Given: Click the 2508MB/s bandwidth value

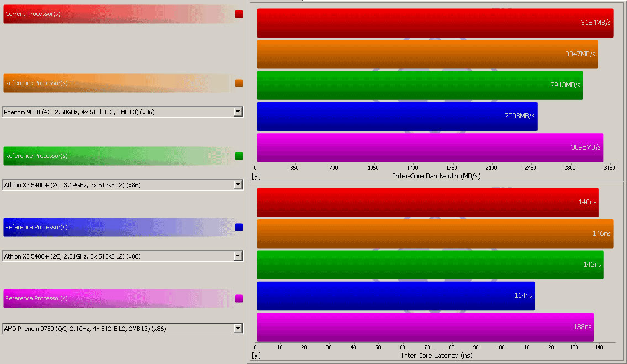Looking at the screenshot, I should (519, 116).
